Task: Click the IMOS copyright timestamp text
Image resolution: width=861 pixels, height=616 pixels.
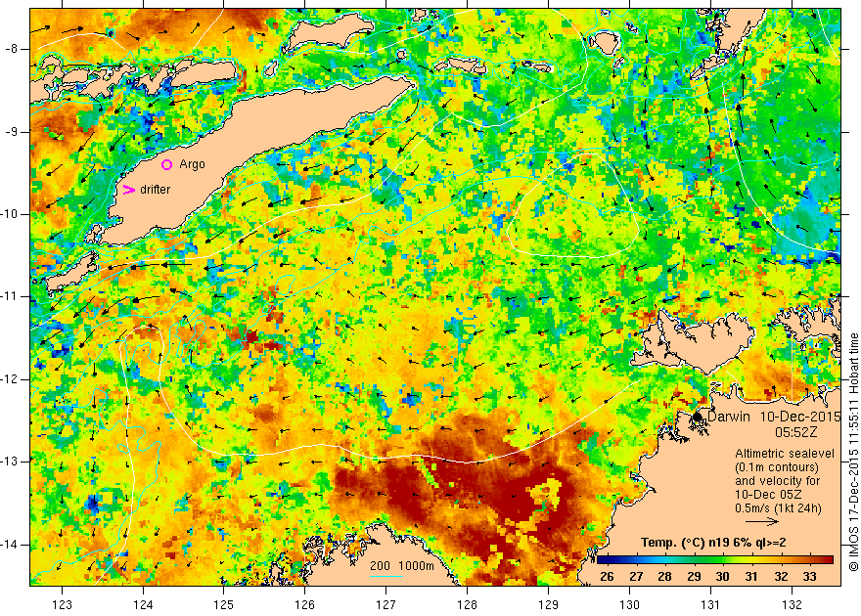Action: point(853,453)
